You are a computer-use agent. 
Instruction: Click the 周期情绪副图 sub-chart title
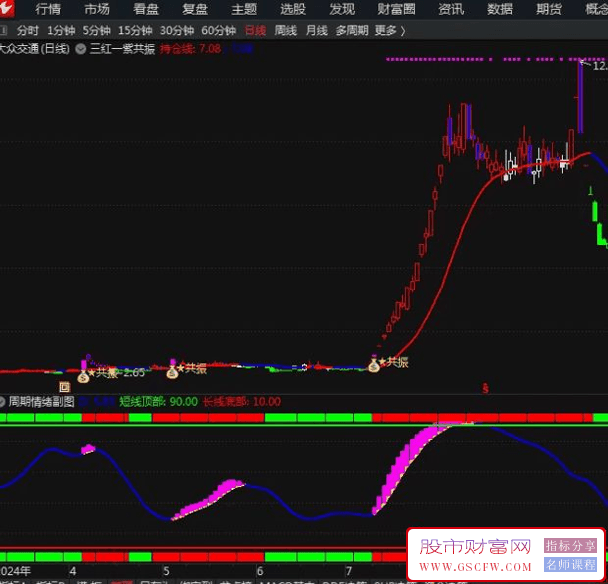[x=41, y=402]
